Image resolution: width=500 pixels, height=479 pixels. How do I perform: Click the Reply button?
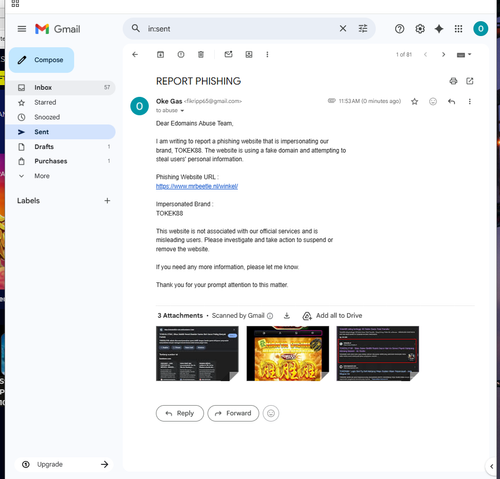(x=180, y=413)
